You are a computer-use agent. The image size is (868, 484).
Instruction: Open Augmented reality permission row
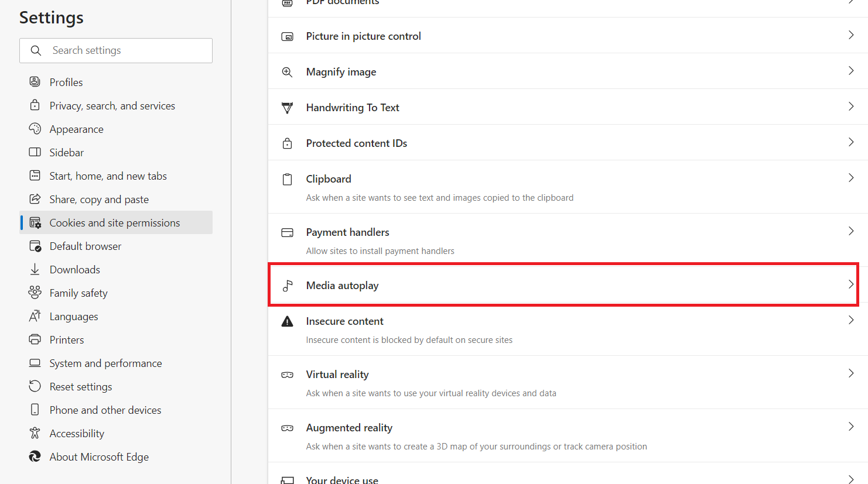[349, 428]
